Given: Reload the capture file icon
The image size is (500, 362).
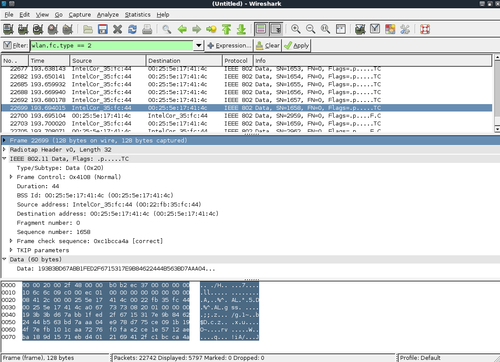Looking at the screenshot, I should (132, 29).
